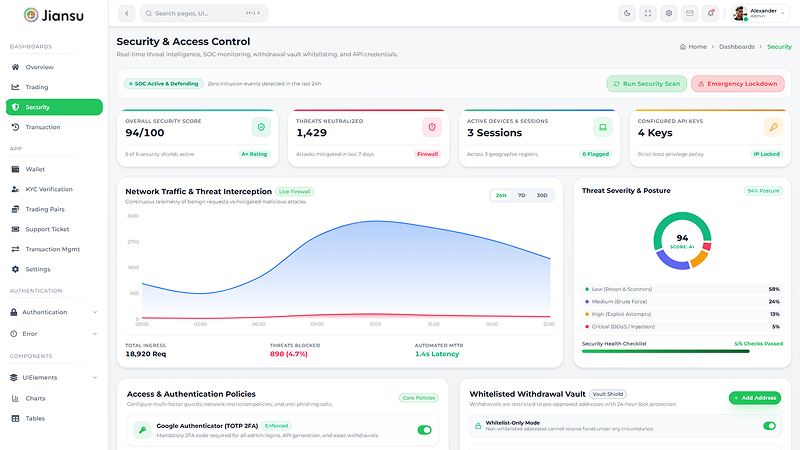
Task: Open Settings via its sidebar gear icon
Action: coord(15,269)
